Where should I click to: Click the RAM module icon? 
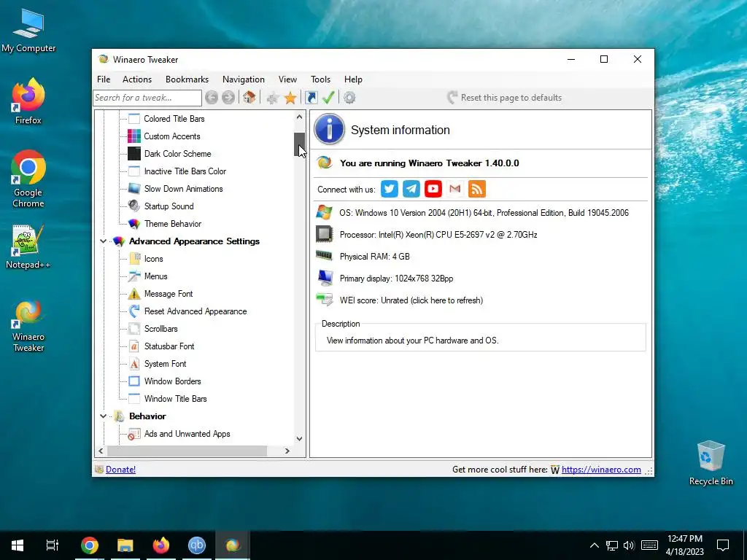tap(324, 256)
